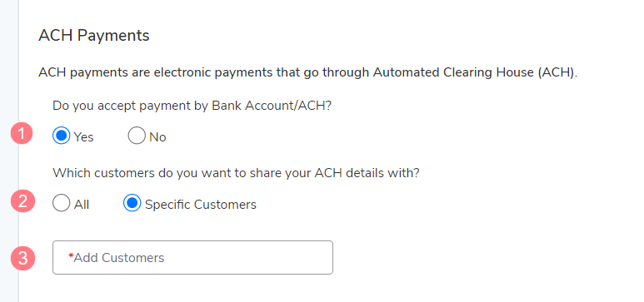Click the light blue left sidebar strip

point(9,151)
